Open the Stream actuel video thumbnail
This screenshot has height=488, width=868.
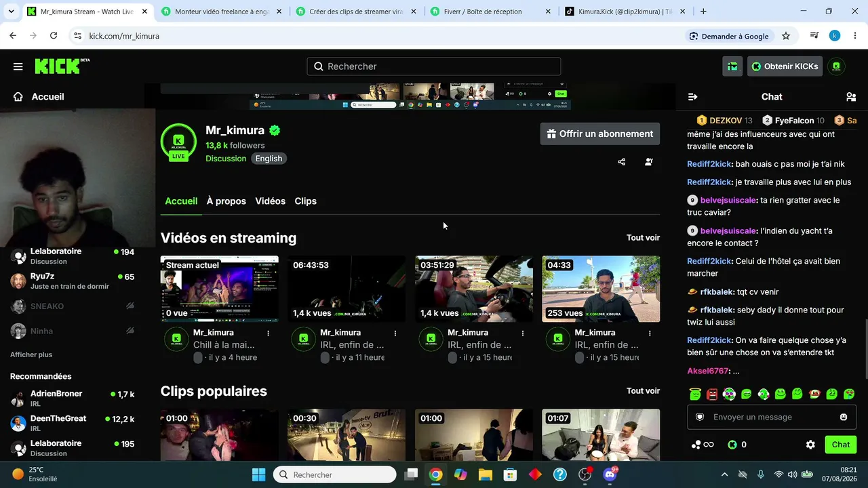click(x=220, y=289)
